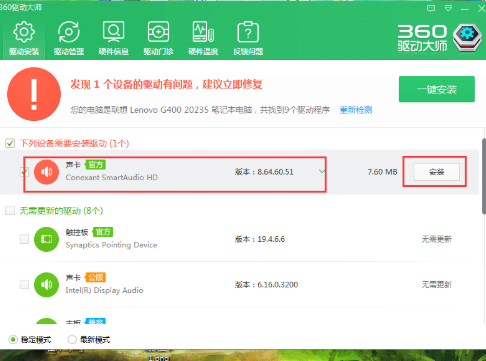Screen dimensions: 486x361
Task: Click 无需更新 text for Synaptics Pointing Device
Action: 437,239
